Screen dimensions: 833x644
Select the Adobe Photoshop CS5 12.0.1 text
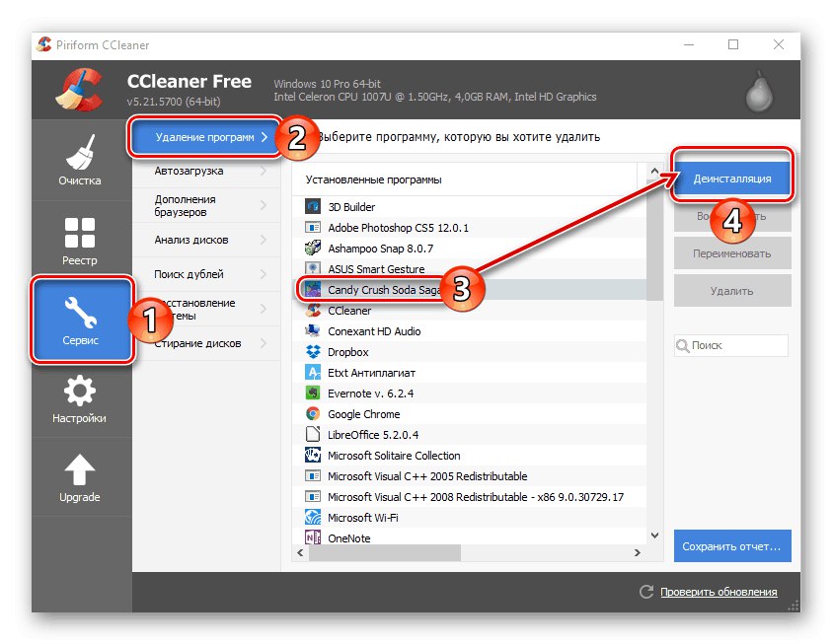tap(398, 228)
